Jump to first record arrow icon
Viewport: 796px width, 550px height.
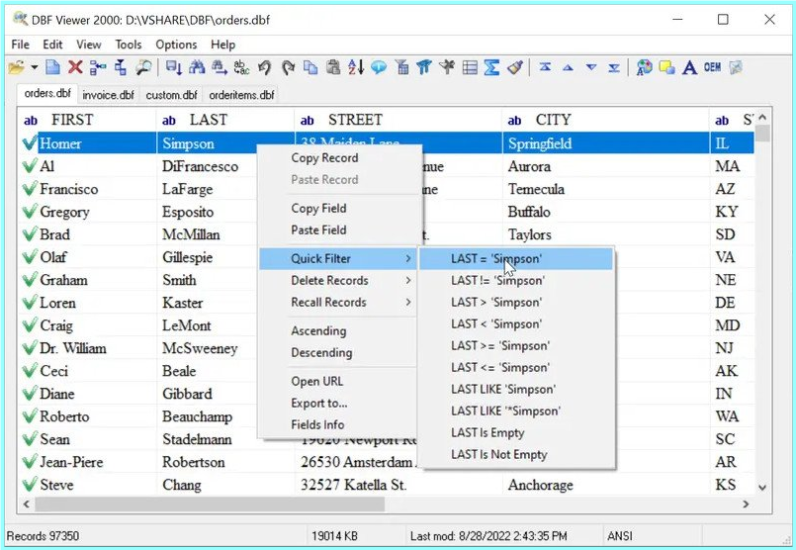click(x=545, y=67)
